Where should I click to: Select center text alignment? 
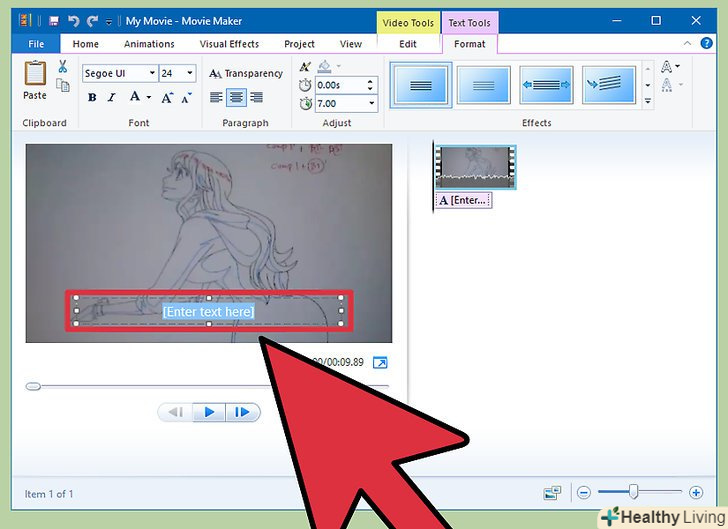(237, 97)
